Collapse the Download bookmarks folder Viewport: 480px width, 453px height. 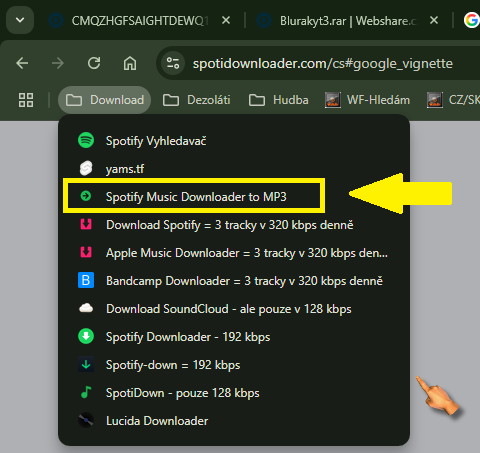[x=105, y=100]
